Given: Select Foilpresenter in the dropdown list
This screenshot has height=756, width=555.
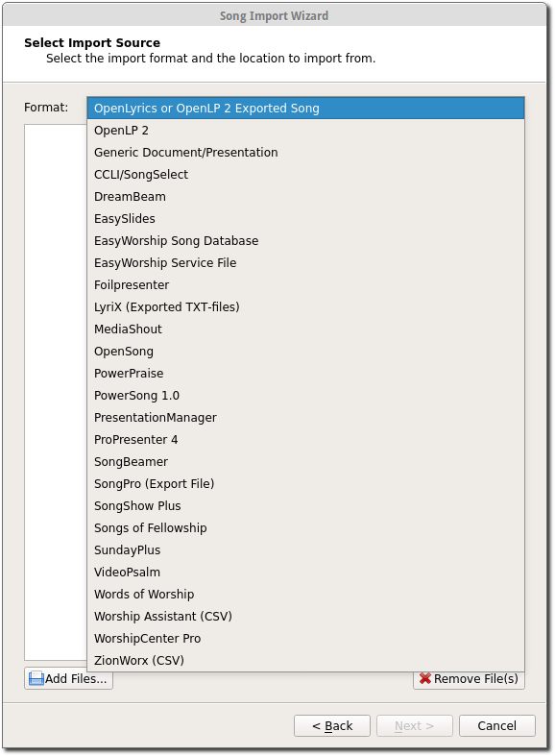Looking at the screenshot, I should [305, 285].
